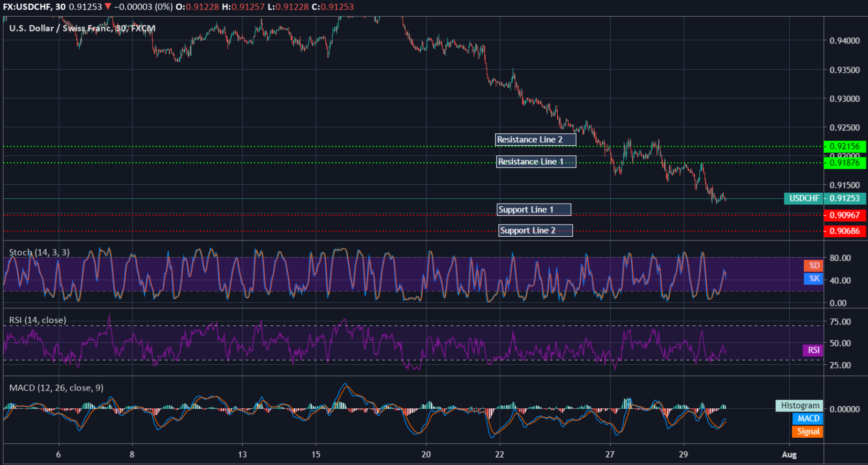Click date 29 on the time axis
868x465 pixels.
click(x=683, y=455)
